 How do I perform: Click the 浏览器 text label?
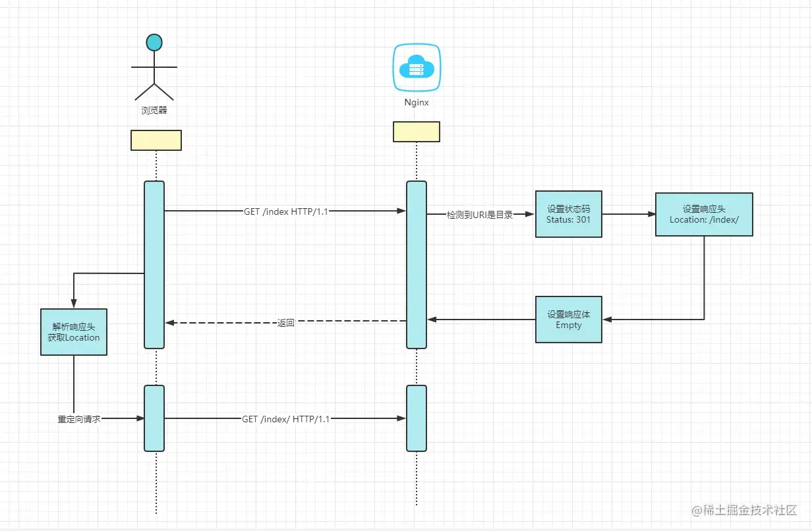tap(154, 110)
